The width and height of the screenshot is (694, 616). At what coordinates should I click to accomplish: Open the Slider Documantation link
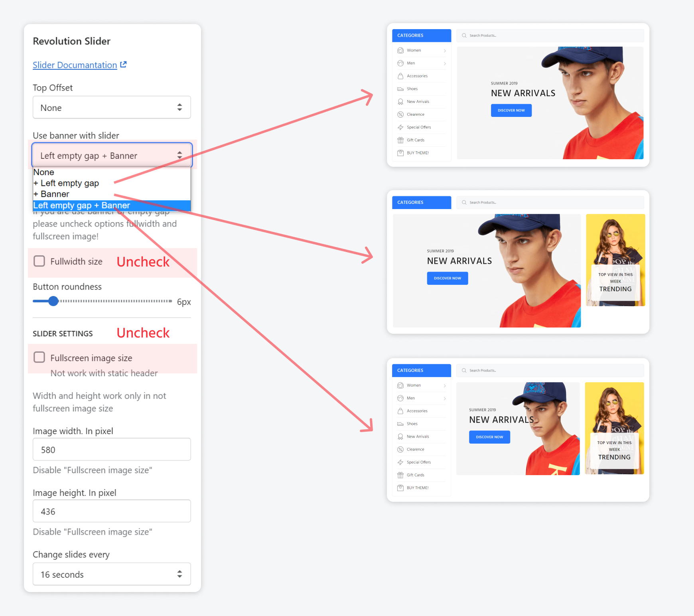click(x=75, y=65)
